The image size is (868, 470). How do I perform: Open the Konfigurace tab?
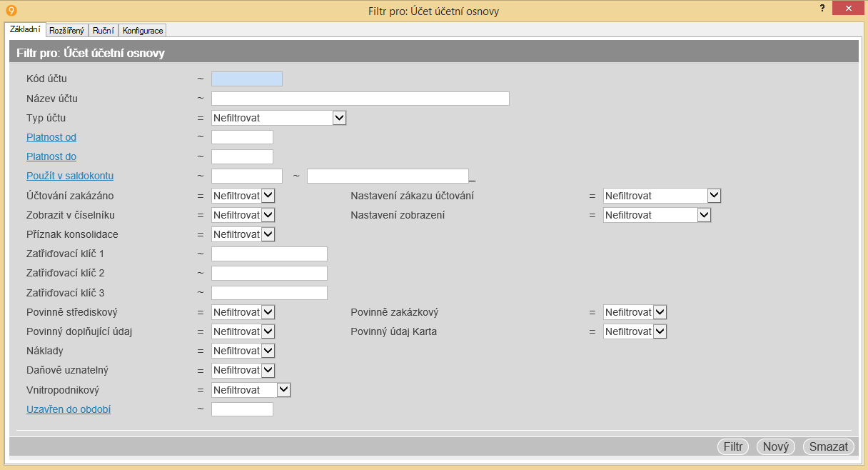(143, 31)
